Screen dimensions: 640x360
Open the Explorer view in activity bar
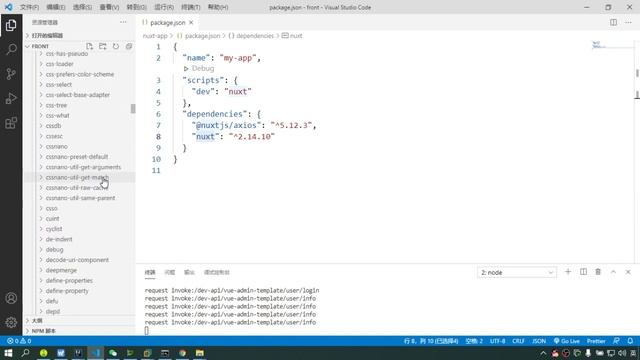[11, 25]
